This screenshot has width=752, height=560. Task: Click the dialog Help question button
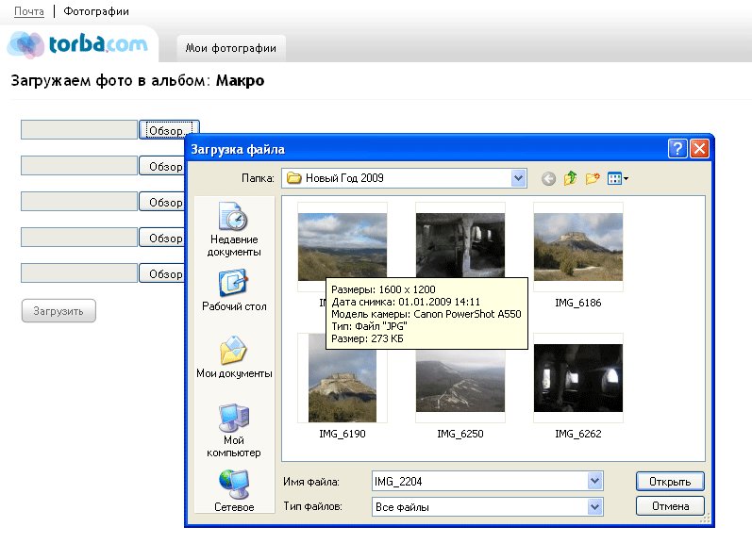(x=677, y=149)
